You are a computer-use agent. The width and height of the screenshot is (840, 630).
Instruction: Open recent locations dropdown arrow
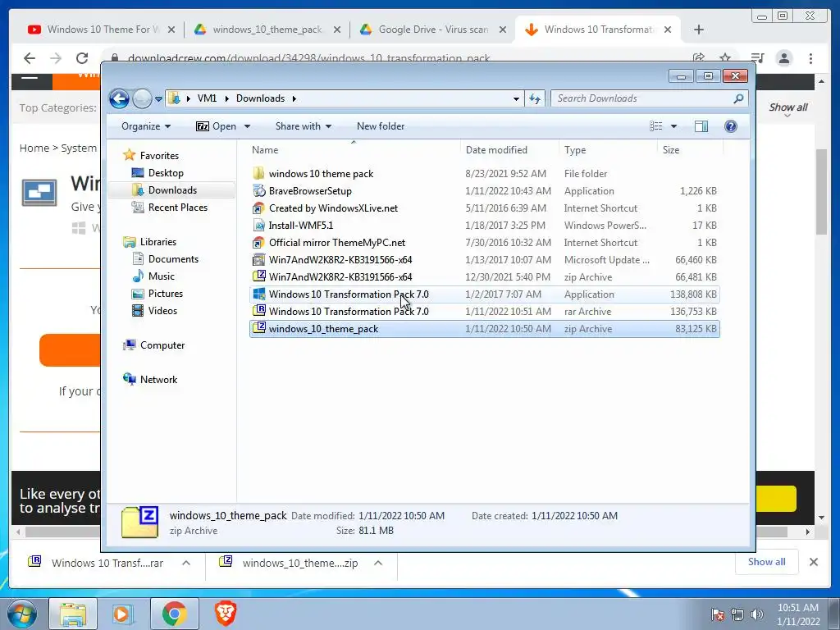click(x=158, y=99)
